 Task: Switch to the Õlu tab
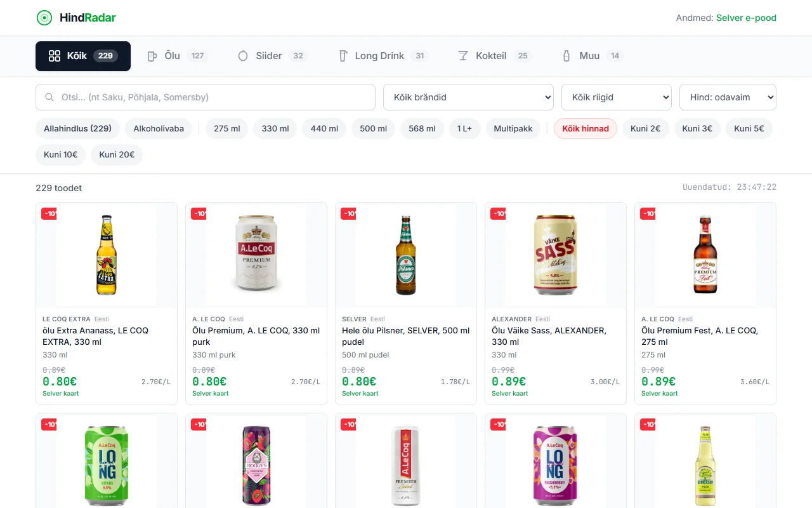point(177,56)
